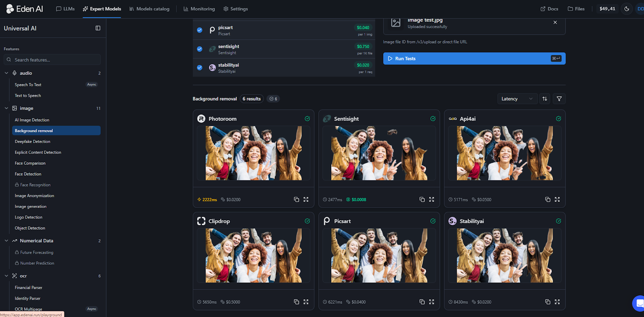Expand the Picsart result to fullscreen
Viewport: 644px width, 317px height.
431,302
